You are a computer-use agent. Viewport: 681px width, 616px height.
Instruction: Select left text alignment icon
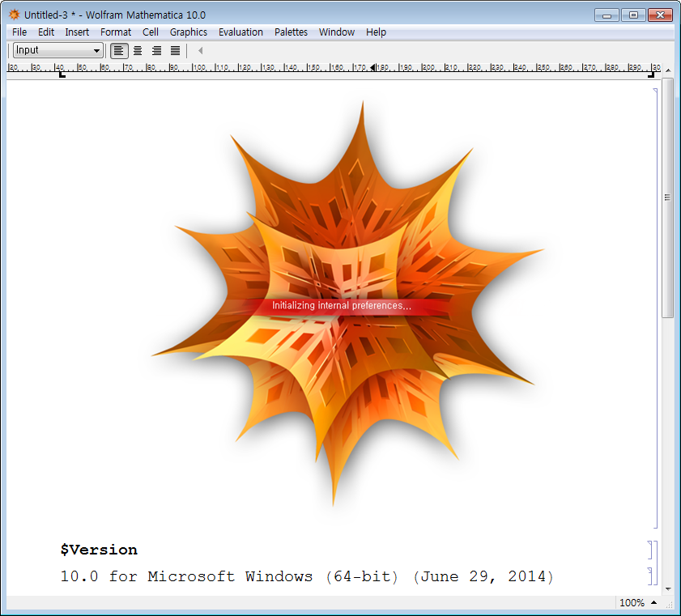pos(119,51)
